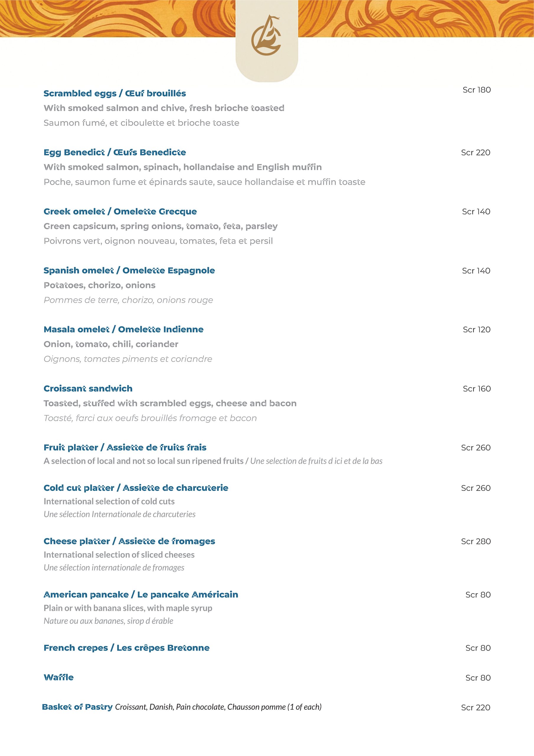Select the Scr 120 Masala omelet price
534x756 pixels.
coord(476,330)
